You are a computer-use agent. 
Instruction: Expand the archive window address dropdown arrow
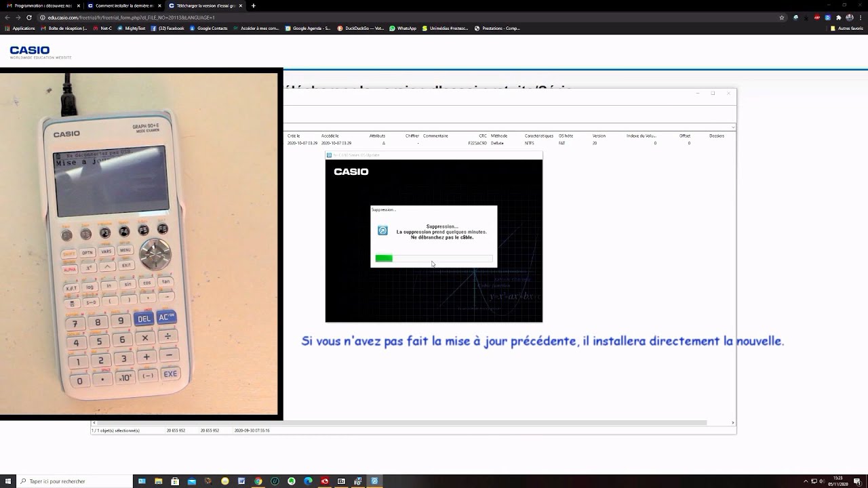733,127
